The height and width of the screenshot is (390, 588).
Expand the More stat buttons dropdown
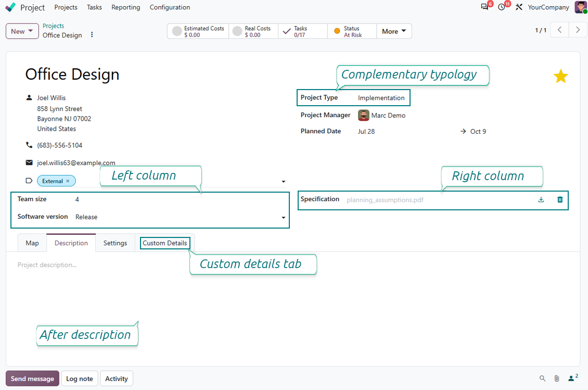(x=394, y=31)
